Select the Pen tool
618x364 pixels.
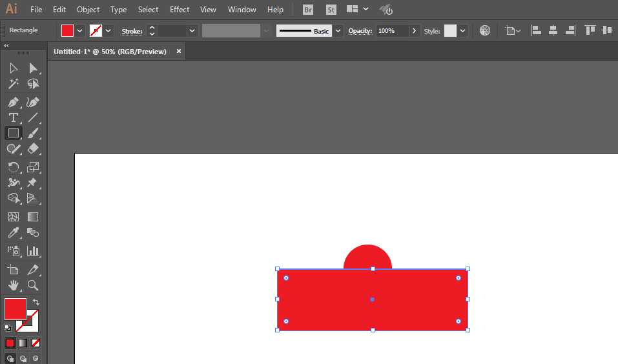pyautogui.click(x=14, y=102)
